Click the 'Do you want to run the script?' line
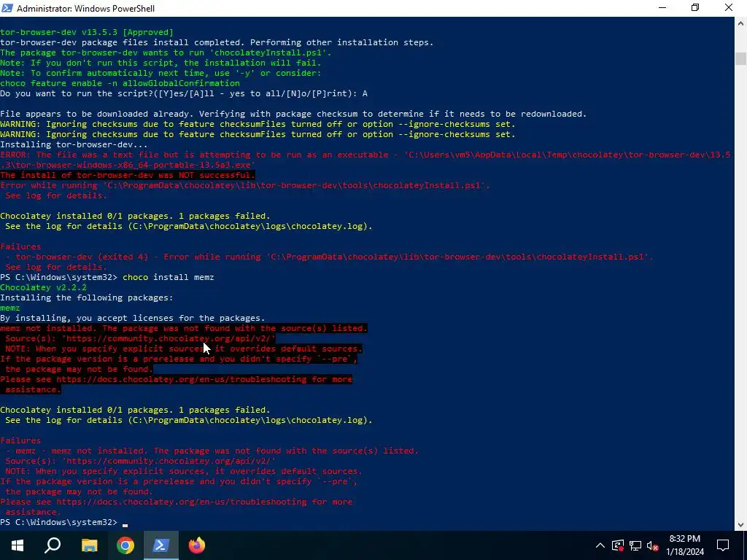This screenshot has height=560, width=747. pyautogui.click(x=184, y=94)
